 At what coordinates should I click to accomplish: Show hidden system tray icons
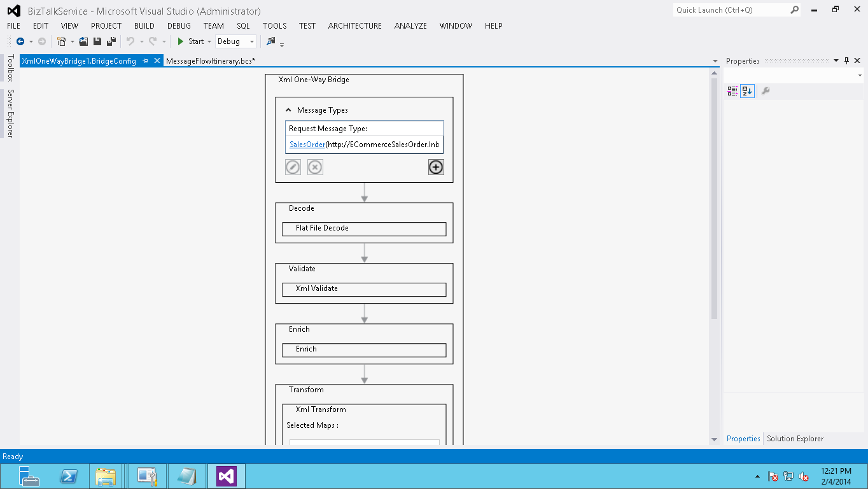point(757,476)
